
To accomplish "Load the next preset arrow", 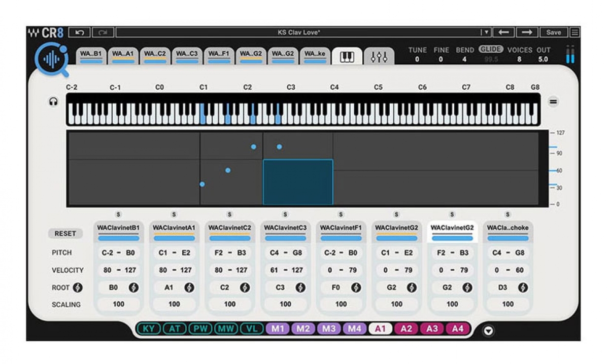I will pos(527,32).
